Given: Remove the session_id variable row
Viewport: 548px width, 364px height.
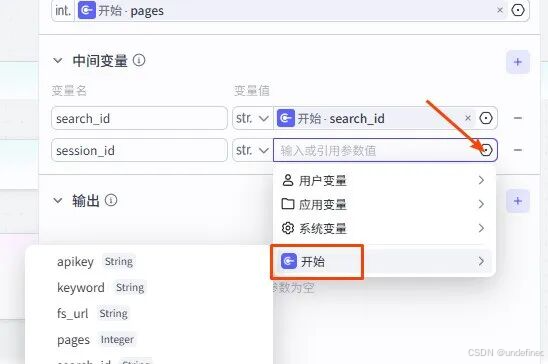Looking at the screenshot, I should tap(518, 150).
